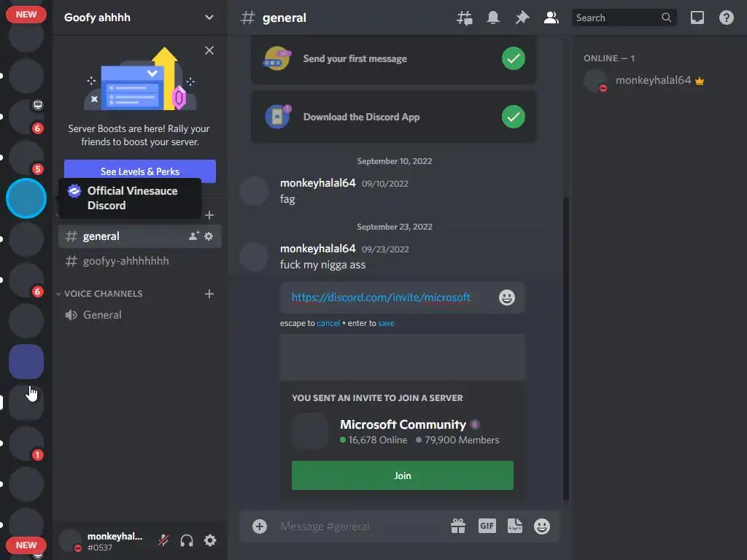Add a voice channel with plus icon

209,294
